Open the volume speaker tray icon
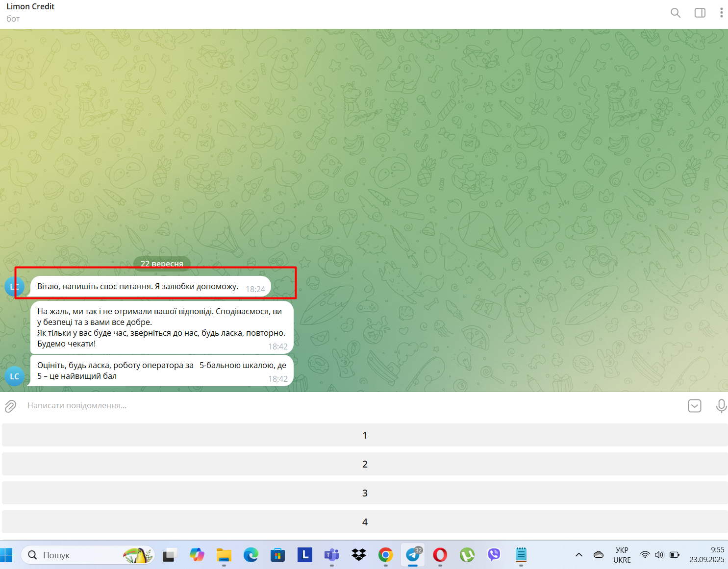728x569 pixels. [659, 555]
